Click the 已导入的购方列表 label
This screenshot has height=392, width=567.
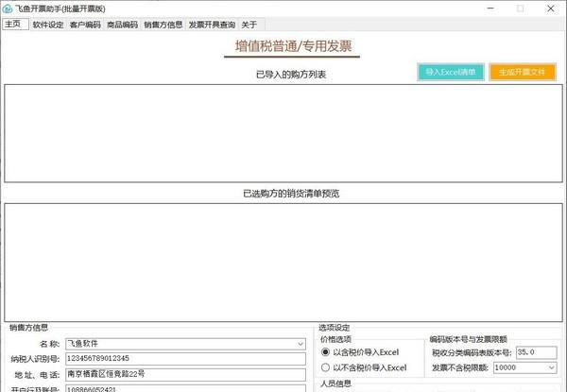coord(291,75)
